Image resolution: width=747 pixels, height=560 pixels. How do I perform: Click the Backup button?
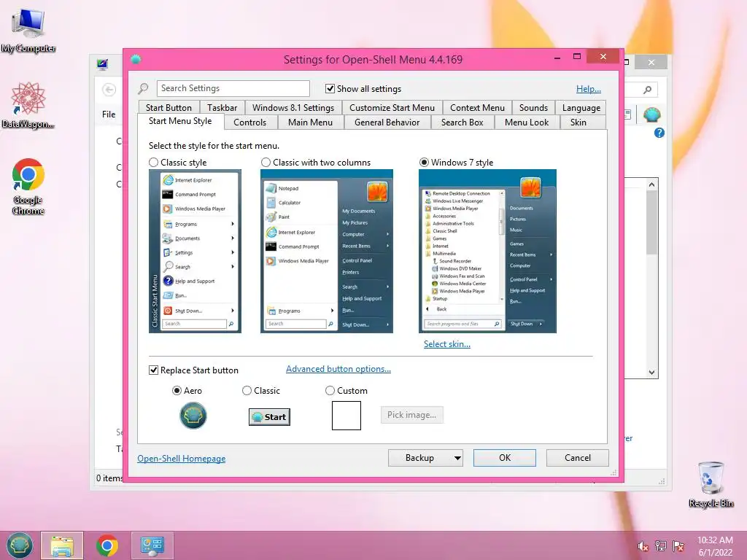click(x=419, y=458)
